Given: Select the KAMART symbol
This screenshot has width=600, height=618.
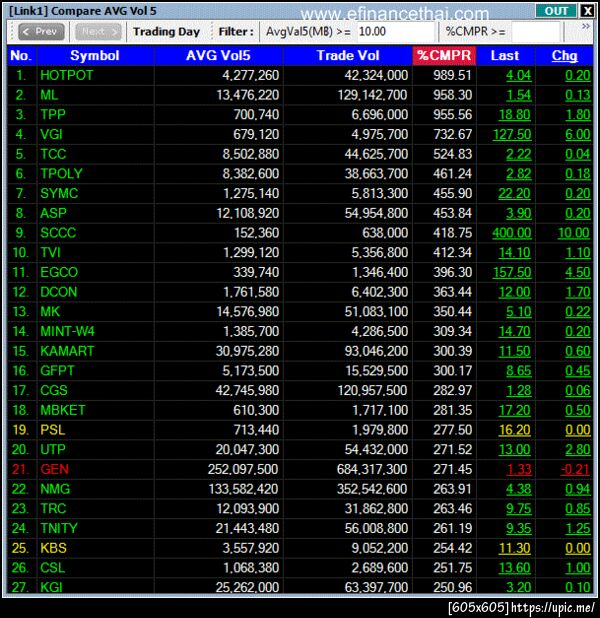Looking at the screenshot, I should point(67,351).
